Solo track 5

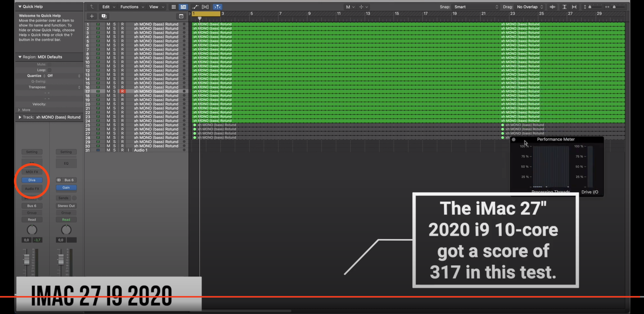114,41
